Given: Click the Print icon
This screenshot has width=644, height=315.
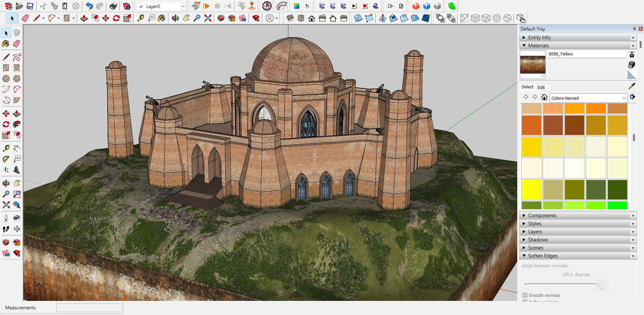Looking at the screenshot, I should [113, 6].
